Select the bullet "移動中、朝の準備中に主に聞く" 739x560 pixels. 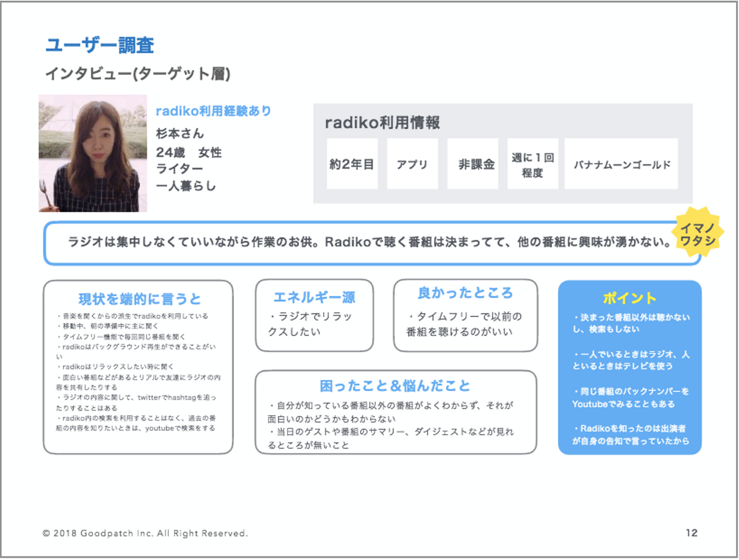click(107, 326)
